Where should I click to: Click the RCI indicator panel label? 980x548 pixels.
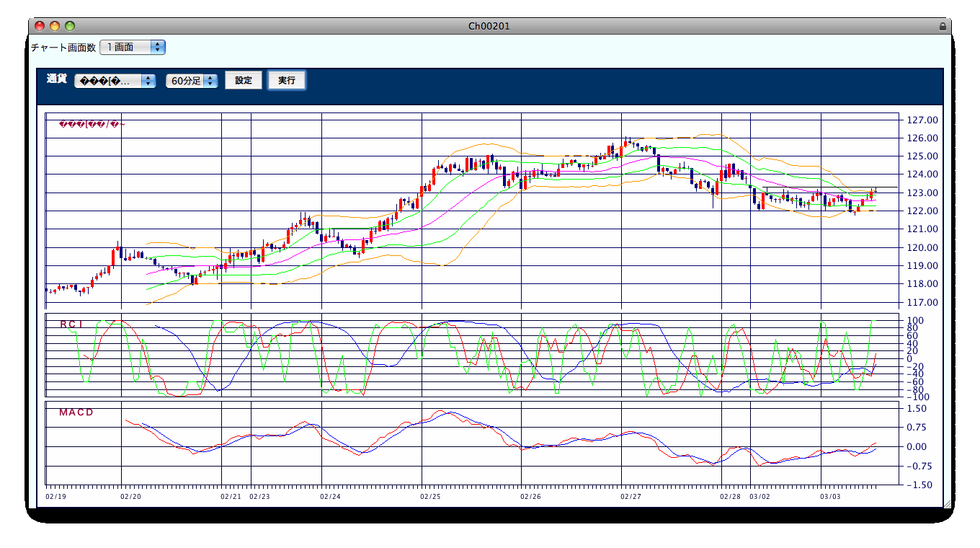pyautogui.click(x=71, y=324)
